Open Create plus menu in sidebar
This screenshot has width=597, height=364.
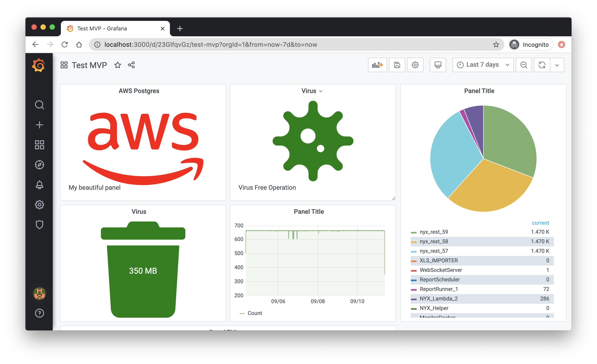point(39,125)
